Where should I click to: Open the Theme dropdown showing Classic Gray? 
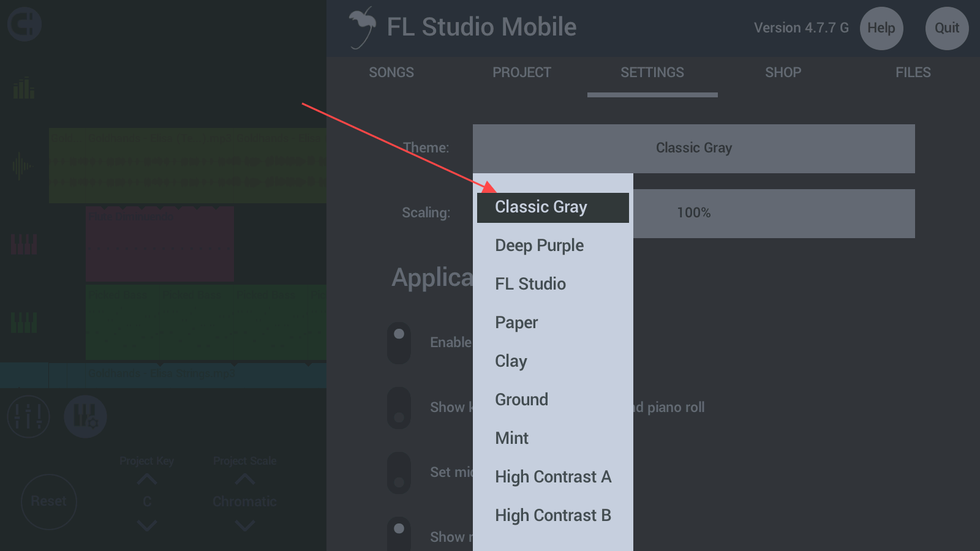tap(693, 148)
